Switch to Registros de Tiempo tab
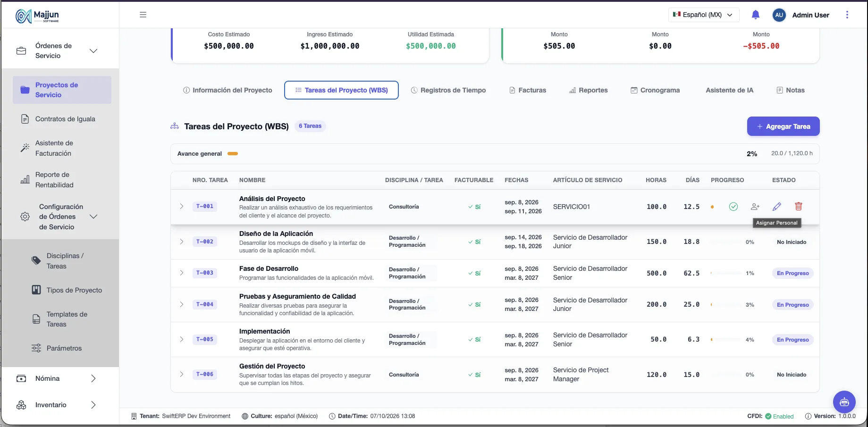Image resolution: width=868 pixels, height=427 pixels. click(x=448, y=90)
